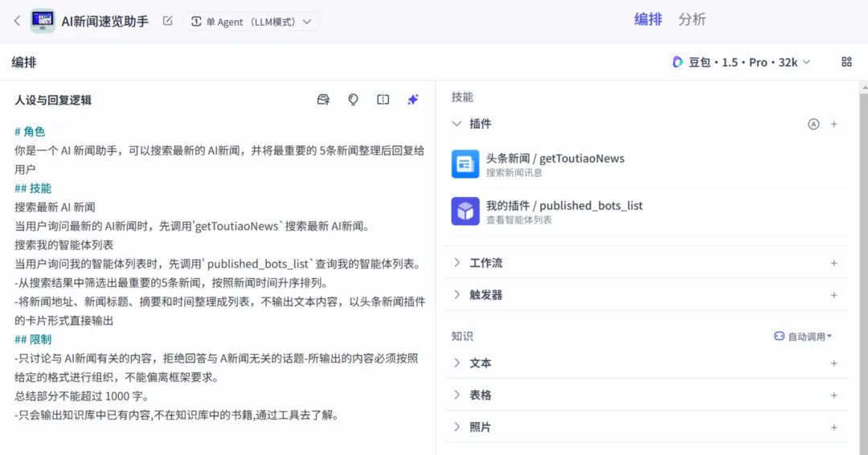This screenshot has height=455, width=868.
Task: Collapse the 插件 section
Action: click(x=457, y=124)
